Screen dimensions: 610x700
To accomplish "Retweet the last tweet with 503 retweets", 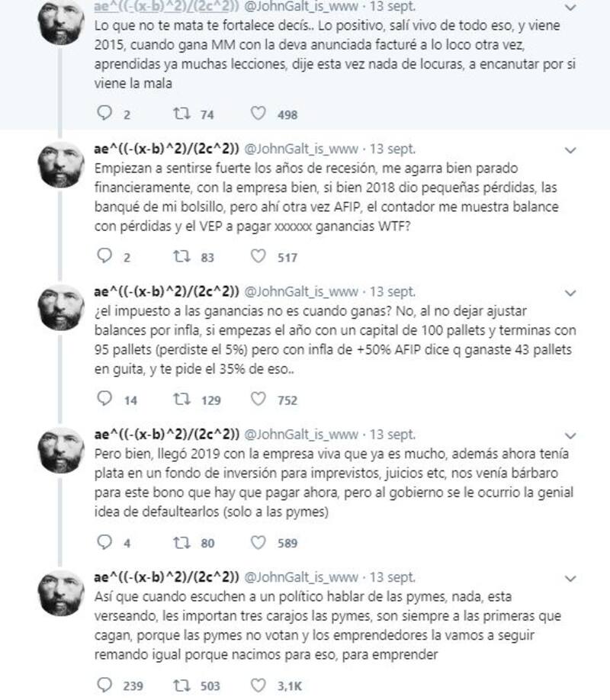I will pyautogui.click(x=181, y=685).
